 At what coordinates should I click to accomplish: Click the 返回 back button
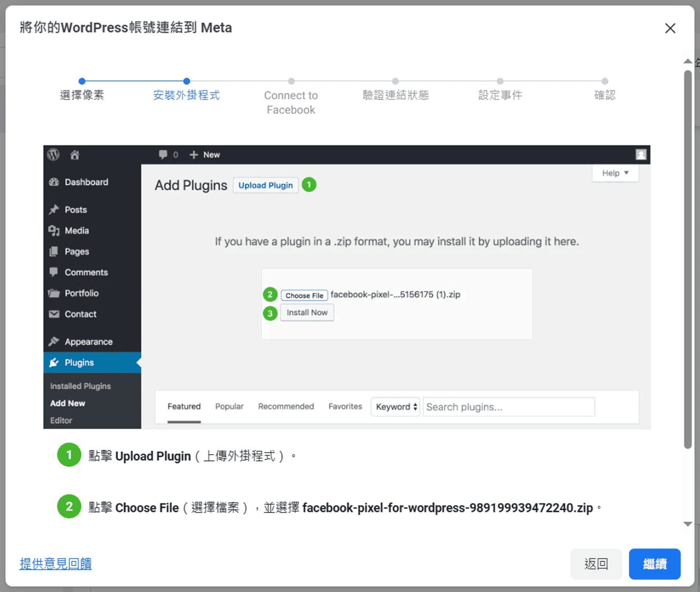pos(596,564)
